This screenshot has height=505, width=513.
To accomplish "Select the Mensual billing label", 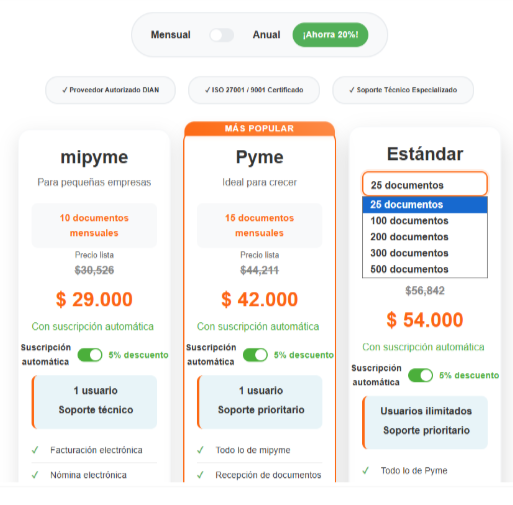I will point(170,35).
